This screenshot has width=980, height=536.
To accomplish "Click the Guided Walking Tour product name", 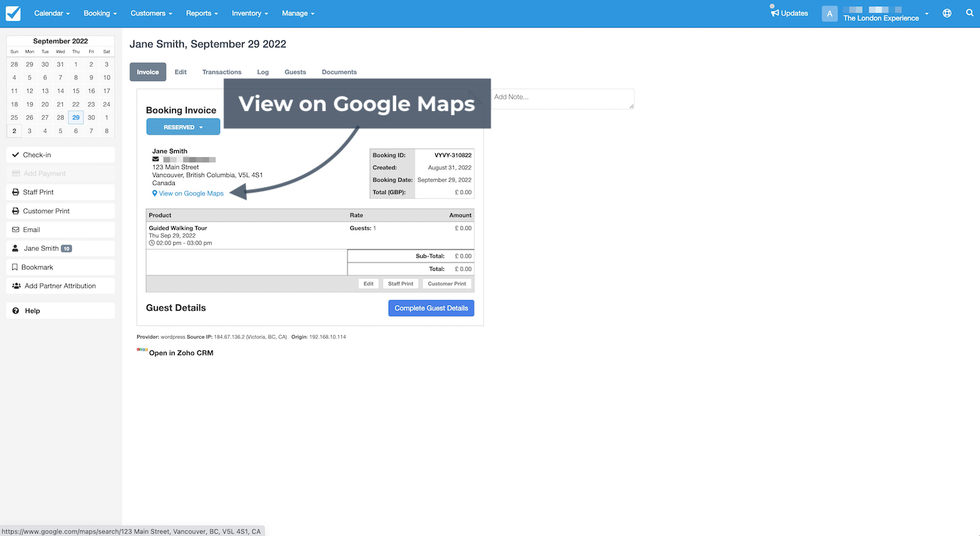I will tap(177, 228).
